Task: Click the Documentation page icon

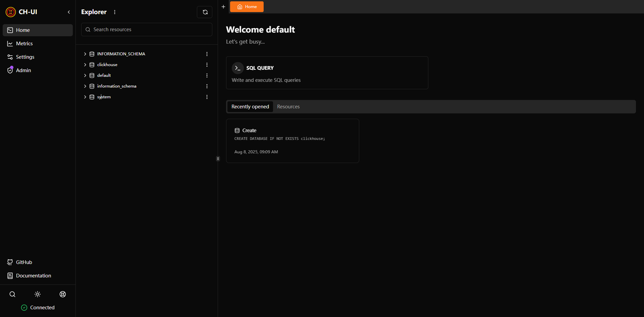Action: click(10, 276)
